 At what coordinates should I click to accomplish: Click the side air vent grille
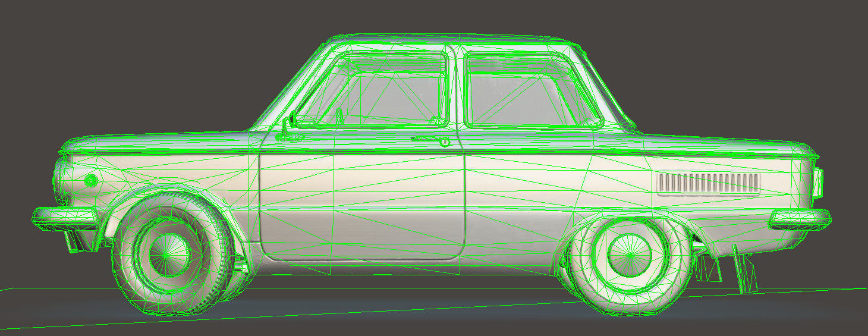coord(709,184)
